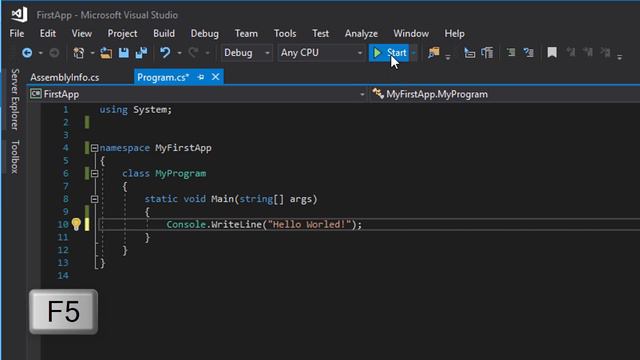Open the Server Explorer side tab
This screenshot has height=360, width=640.
(x=15, y=99)
